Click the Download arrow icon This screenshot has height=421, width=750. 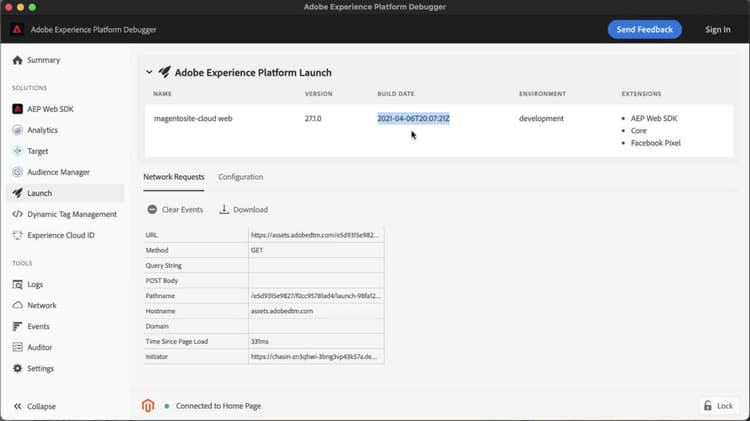[x=224, y=210]
